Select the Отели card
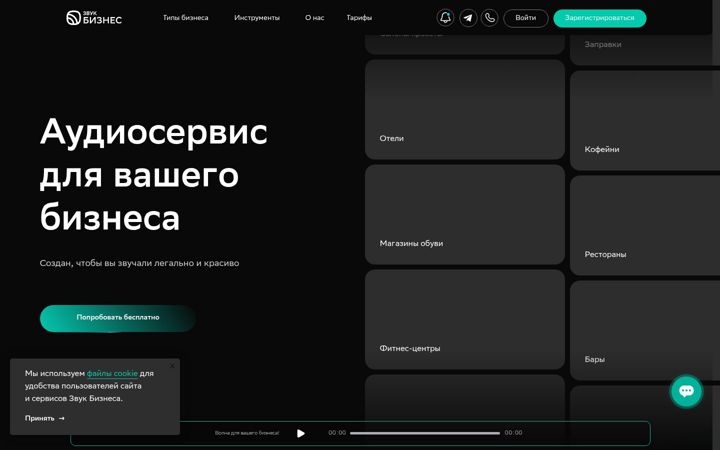This screenshot has width=720, height=450. [465, 109]
